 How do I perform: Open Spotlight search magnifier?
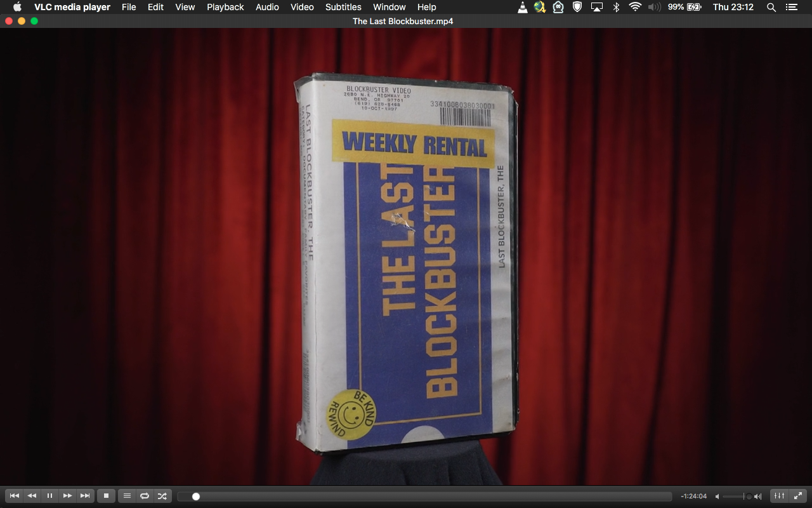click(771, 7)
